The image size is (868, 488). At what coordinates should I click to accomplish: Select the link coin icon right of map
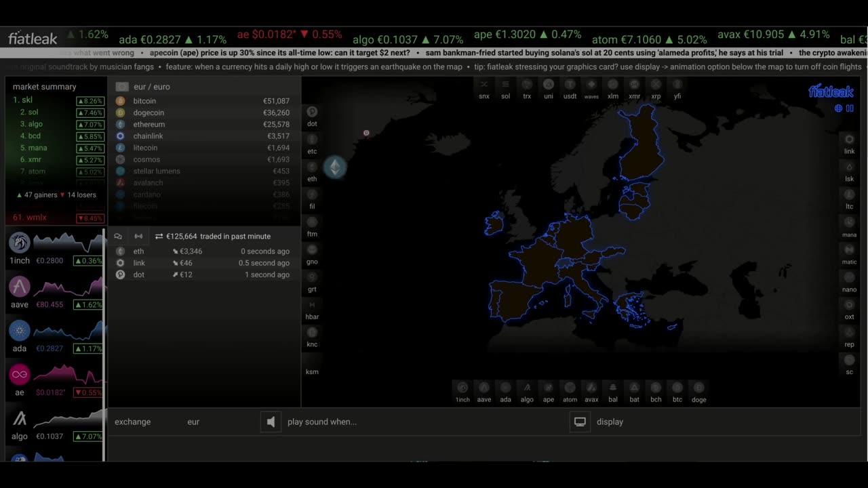(849, 139)
